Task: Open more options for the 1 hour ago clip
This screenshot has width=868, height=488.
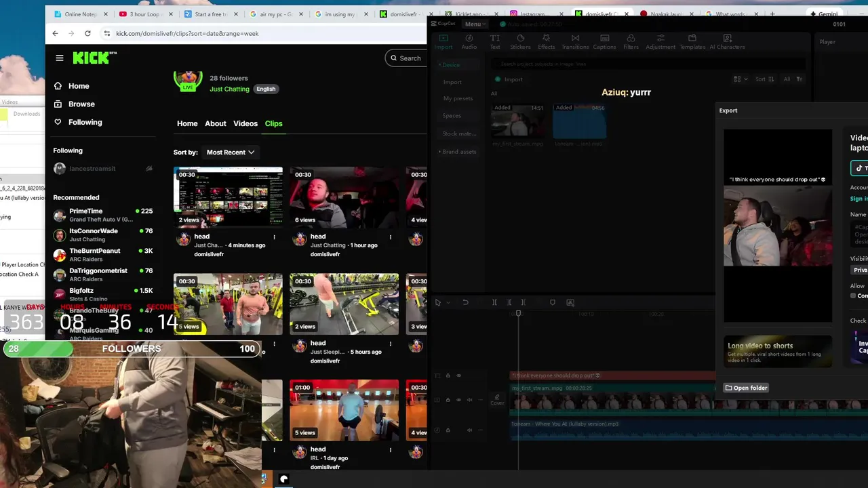Action: click(390, 237)
